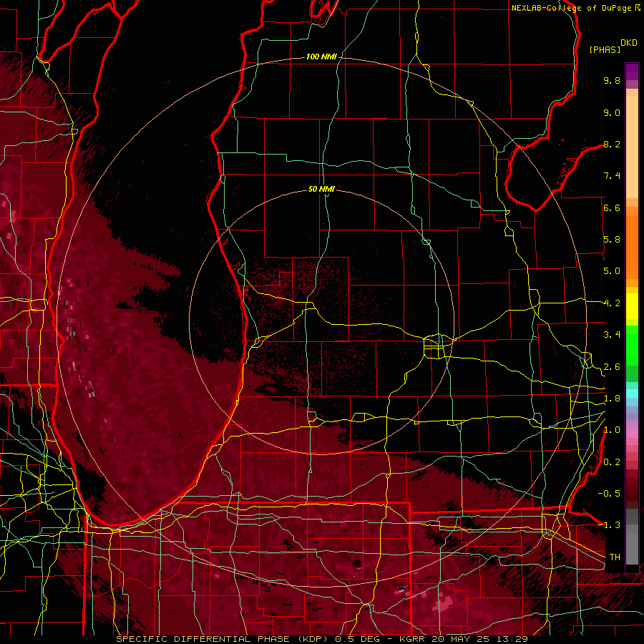Click the DKD product code label

[629, 43]
